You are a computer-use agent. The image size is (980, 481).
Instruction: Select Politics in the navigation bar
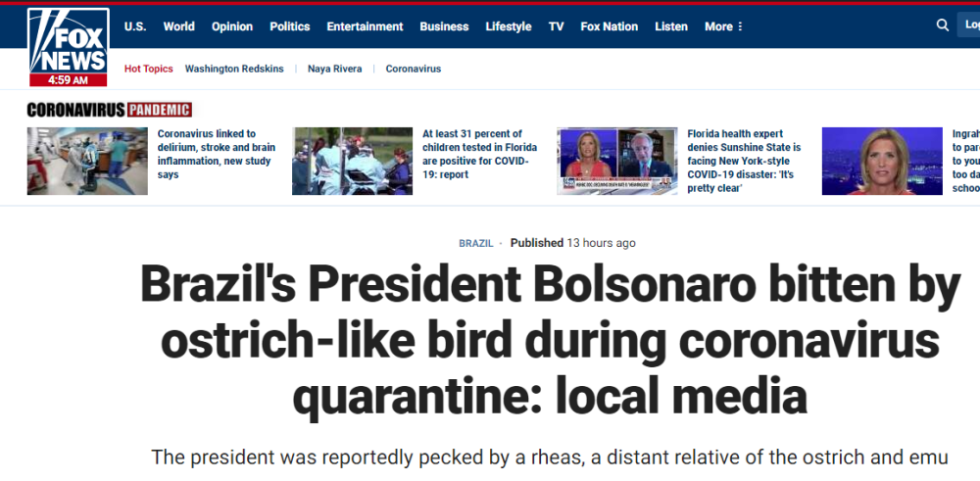coord(289,26)
